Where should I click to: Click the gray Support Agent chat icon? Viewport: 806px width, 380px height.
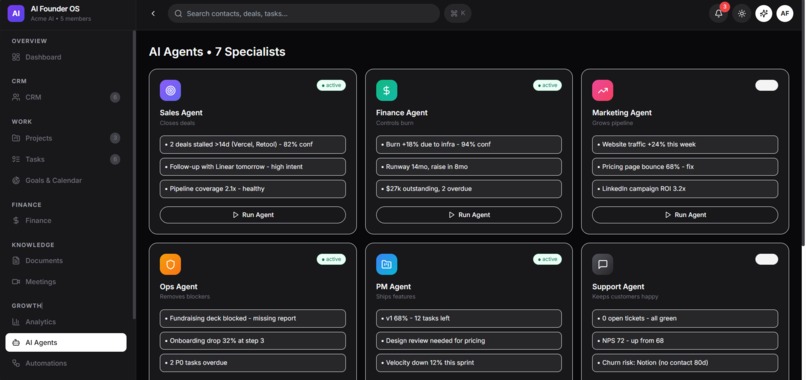[602, 264]
